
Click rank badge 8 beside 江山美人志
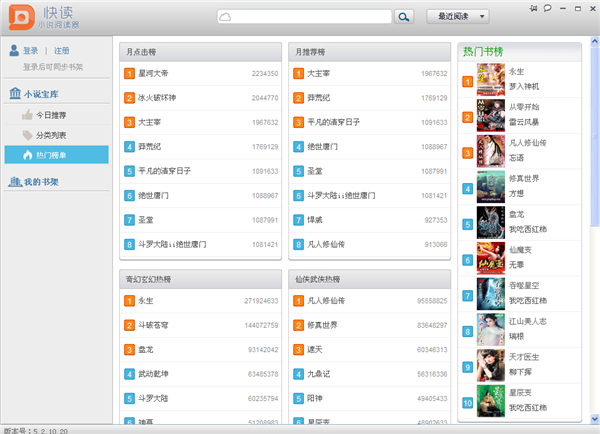[468, 331]
